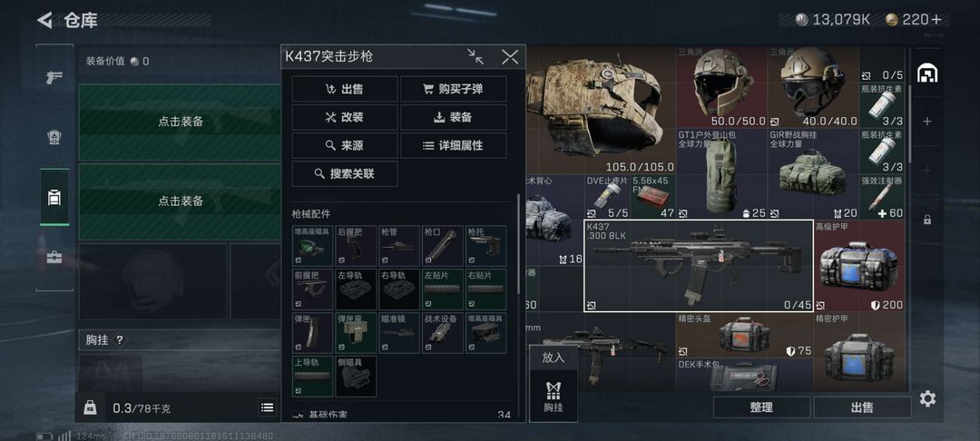
Task: Expand the 基础伤害 stat row
Action: (x=402, y=415)
